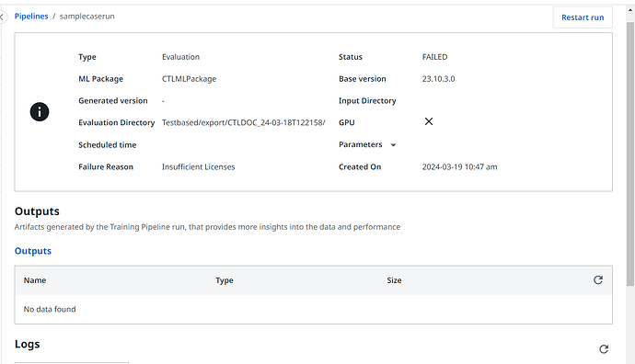
Task: Expand the Parameters dropdown arrow
Action: 393,145
